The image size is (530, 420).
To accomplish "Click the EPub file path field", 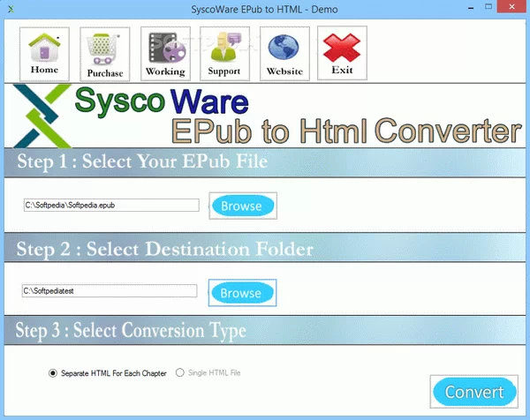I will [x=111, y=206].
